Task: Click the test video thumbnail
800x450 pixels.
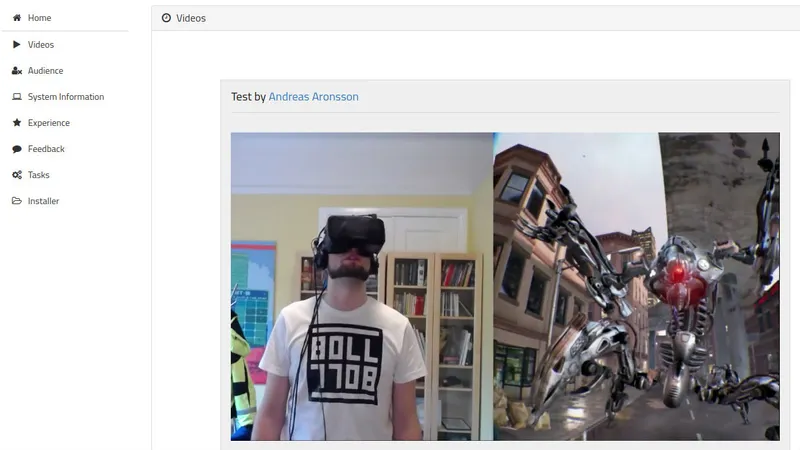Action: coord(505,286)
